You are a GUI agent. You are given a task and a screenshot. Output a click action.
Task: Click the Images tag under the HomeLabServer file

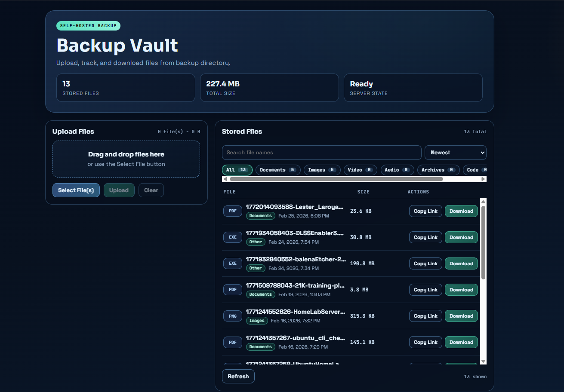(x=257, y=320)
